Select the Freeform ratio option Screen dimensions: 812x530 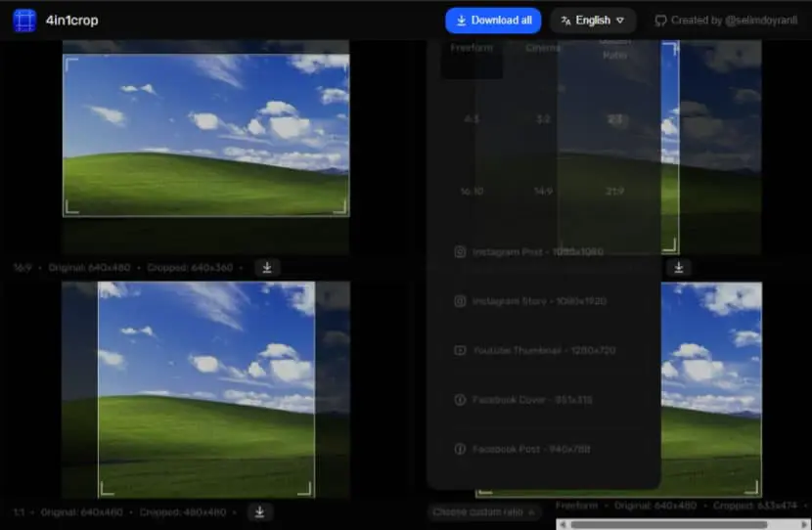[472, 48]
